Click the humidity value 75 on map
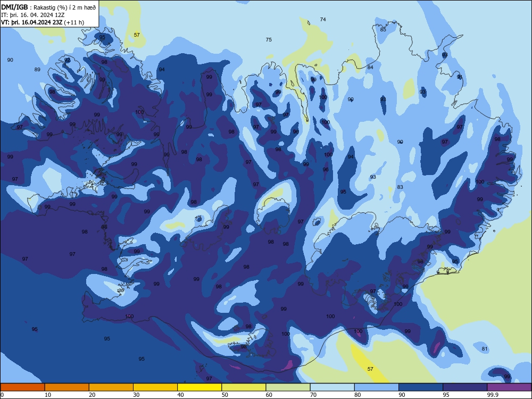 (x=268, y=40)
